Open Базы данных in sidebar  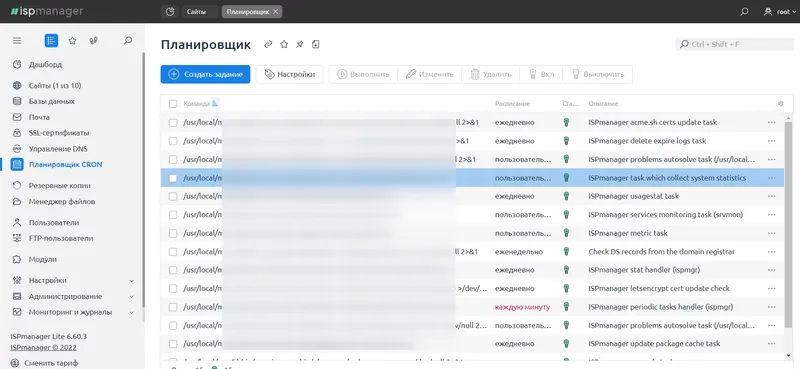[x=52, y=101]
